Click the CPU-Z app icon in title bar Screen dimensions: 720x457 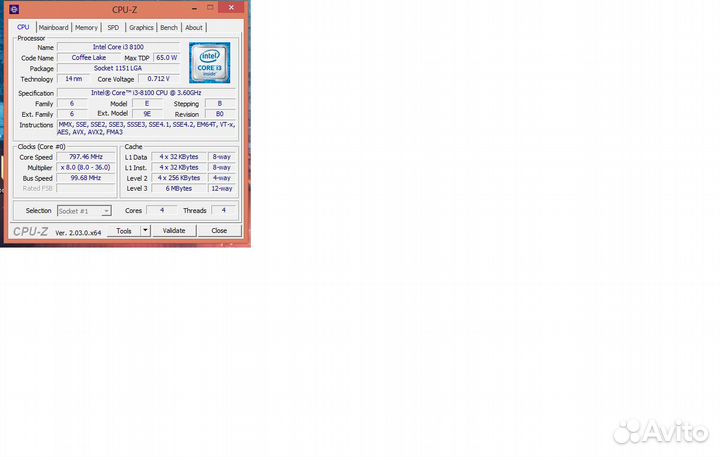pos(13,11)
